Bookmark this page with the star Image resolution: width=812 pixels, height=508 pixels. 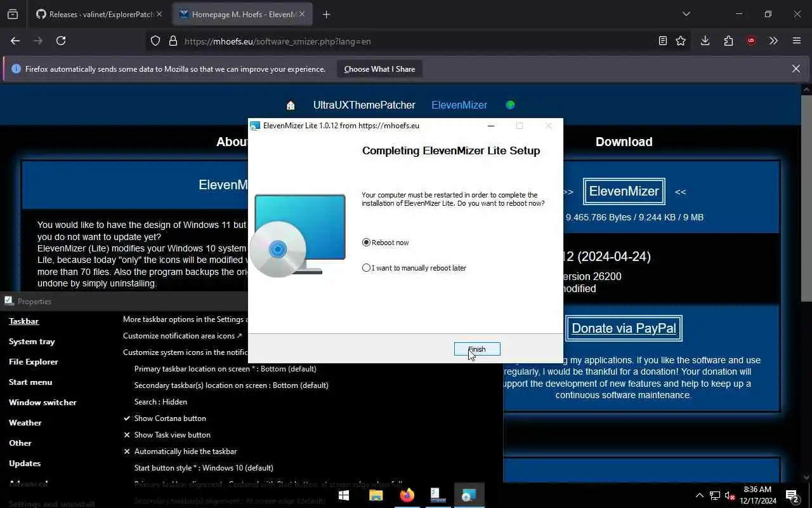click(681, 41)
